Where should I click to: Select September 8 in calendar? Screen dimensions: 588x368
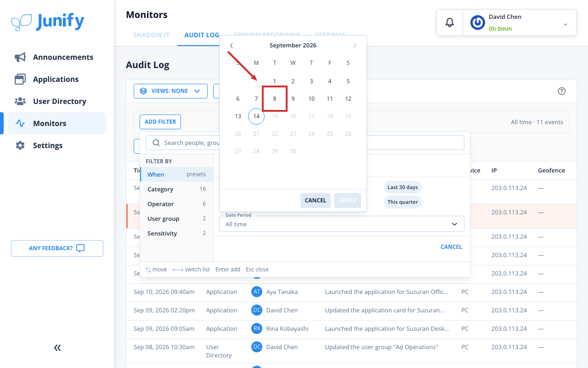(x=275, y=98)
